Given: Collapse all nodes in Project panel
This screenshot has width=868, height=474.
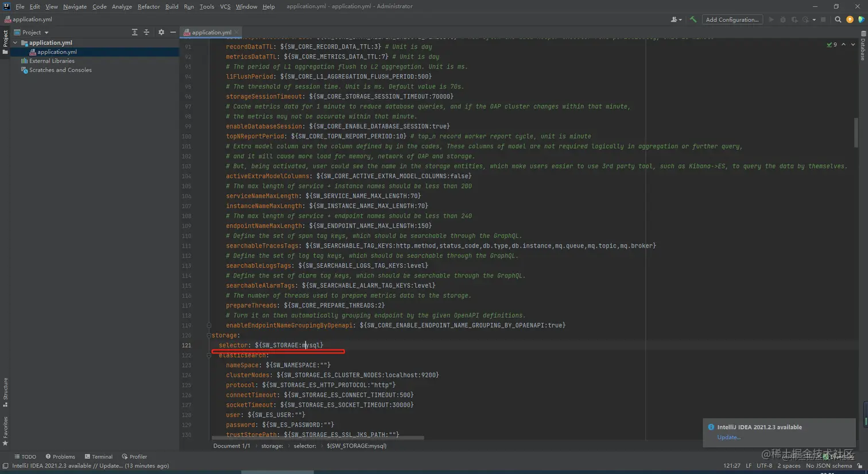Looking at the screenshot, I should 146,32.
